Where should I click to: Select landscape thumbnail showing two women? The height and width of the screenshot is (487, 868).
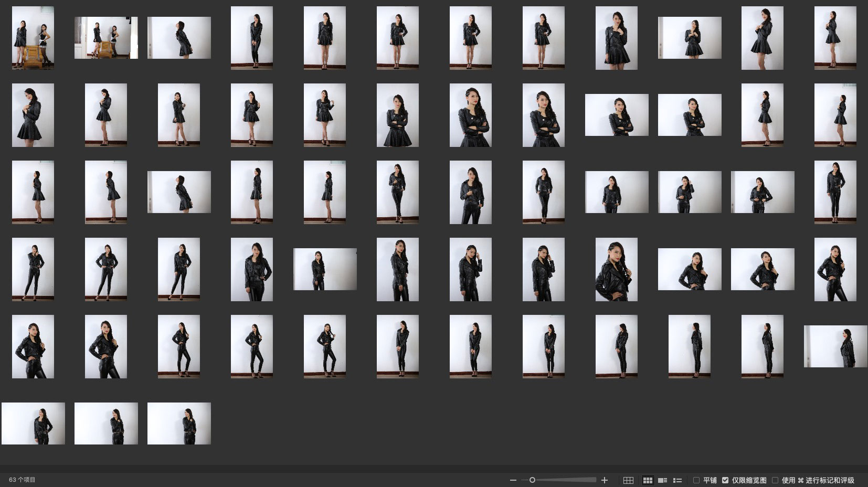[x=106, y=38]
